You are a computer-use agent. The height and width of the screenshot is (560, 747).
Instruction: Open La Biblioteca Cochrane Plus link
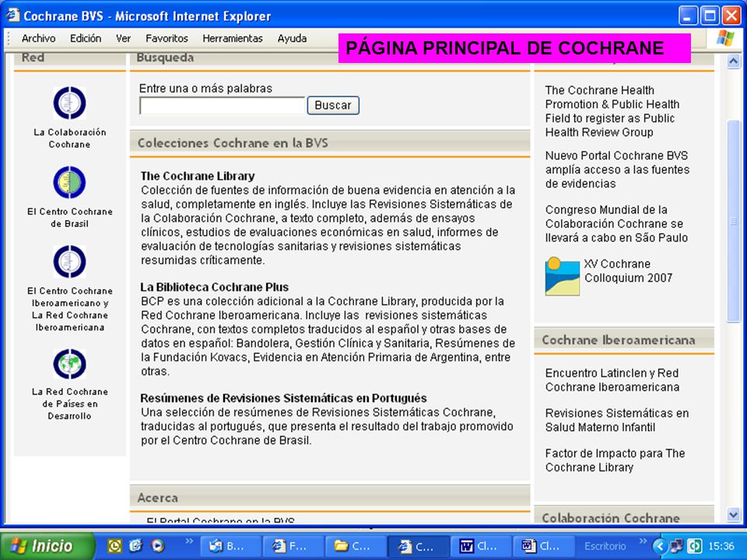pyautogui.click(x=215, y=287)
